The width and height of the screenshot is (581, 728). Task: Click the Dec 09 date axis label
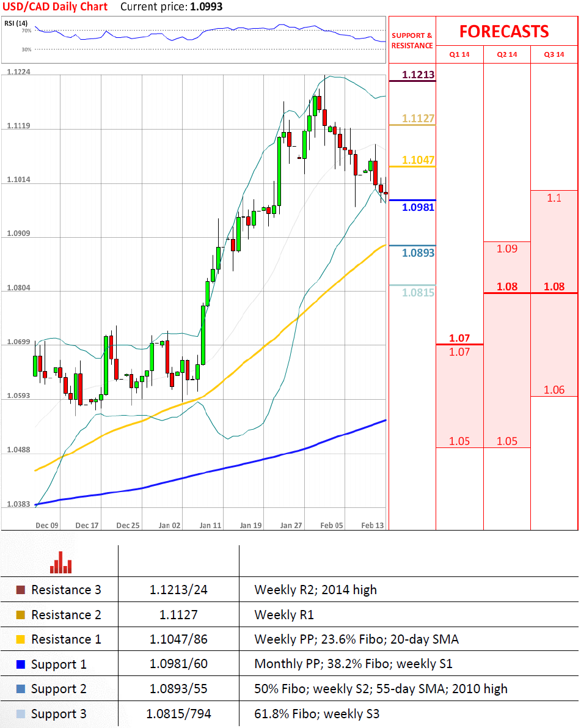click(47, 525)
